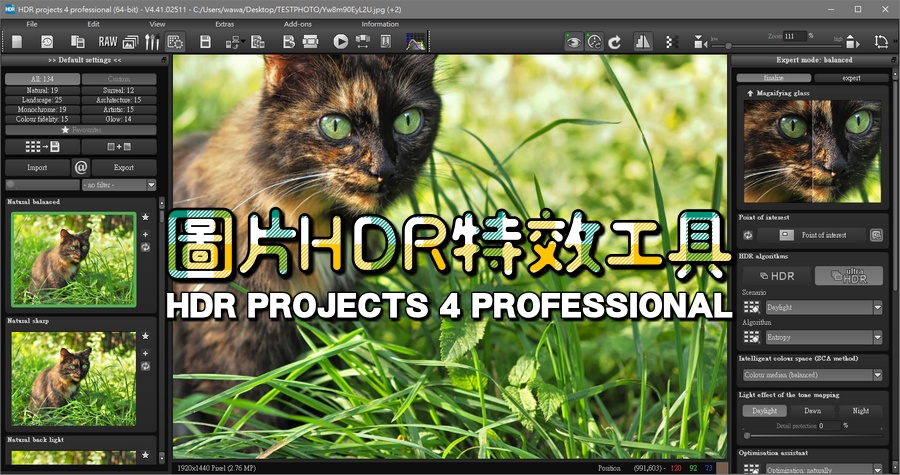
Task: Open the File menu
Action: click(32, 24)
